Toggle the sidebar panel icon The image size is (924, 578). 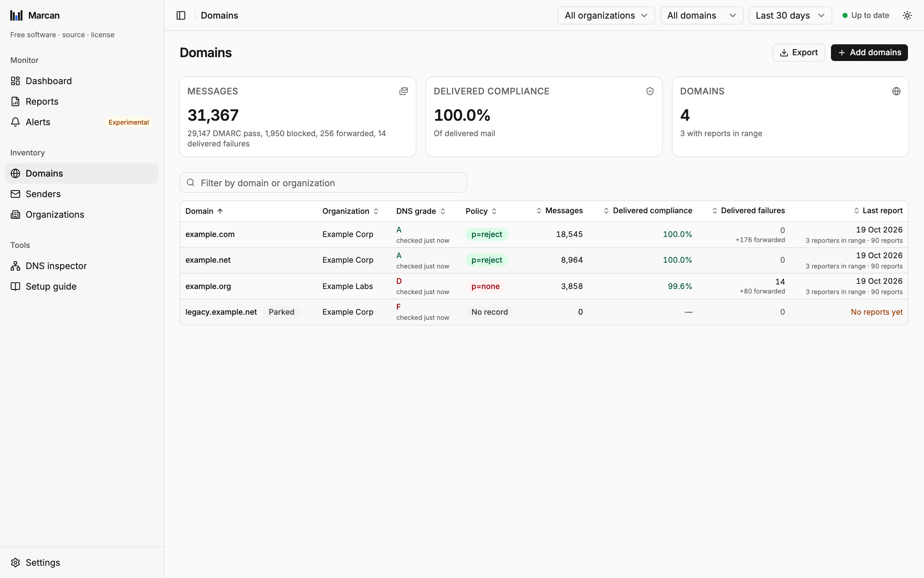pos(181,15)
